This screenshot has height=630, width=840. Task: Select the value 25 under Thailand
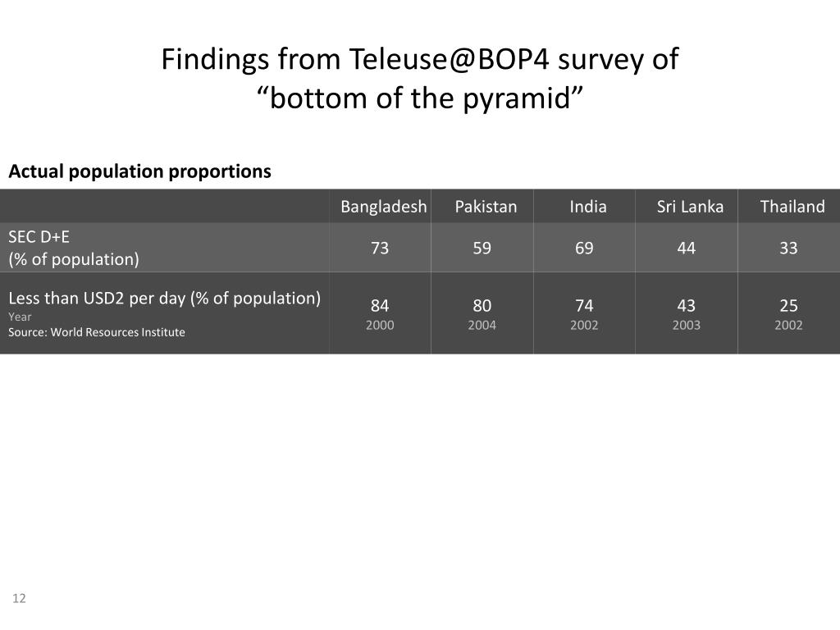tap(788, 306)
